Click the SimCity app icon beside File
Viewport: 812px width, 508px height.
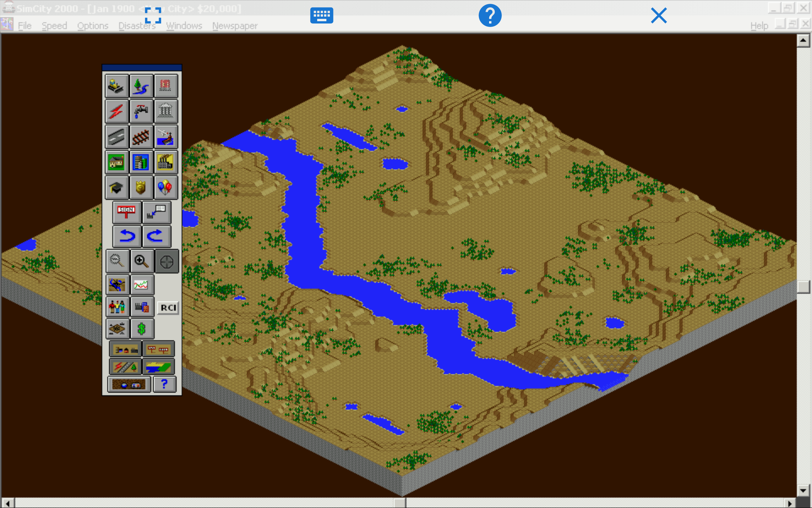[x=7, y=24]
